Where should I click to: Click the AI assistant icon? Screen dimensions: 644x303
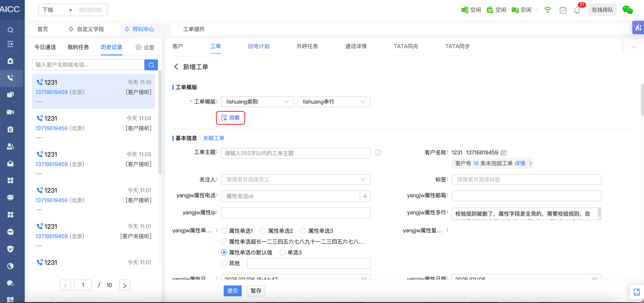click(x=638, y=27)
